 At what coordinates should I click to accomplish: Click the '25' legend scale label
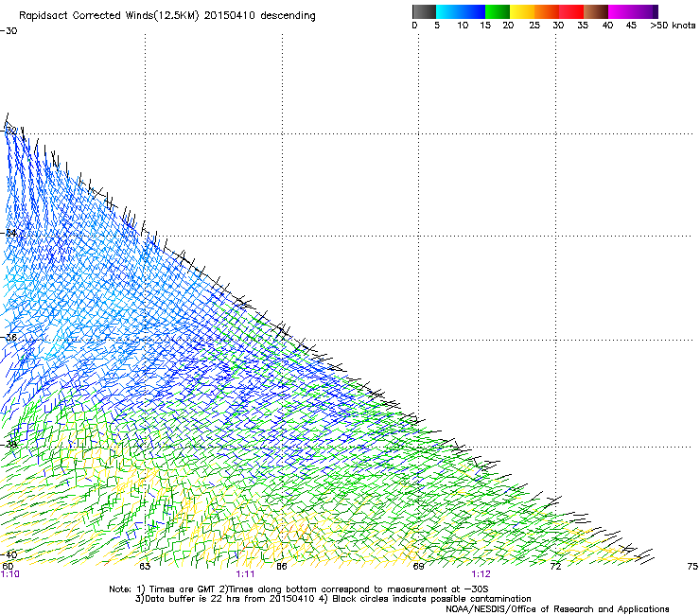coord(534,26)
